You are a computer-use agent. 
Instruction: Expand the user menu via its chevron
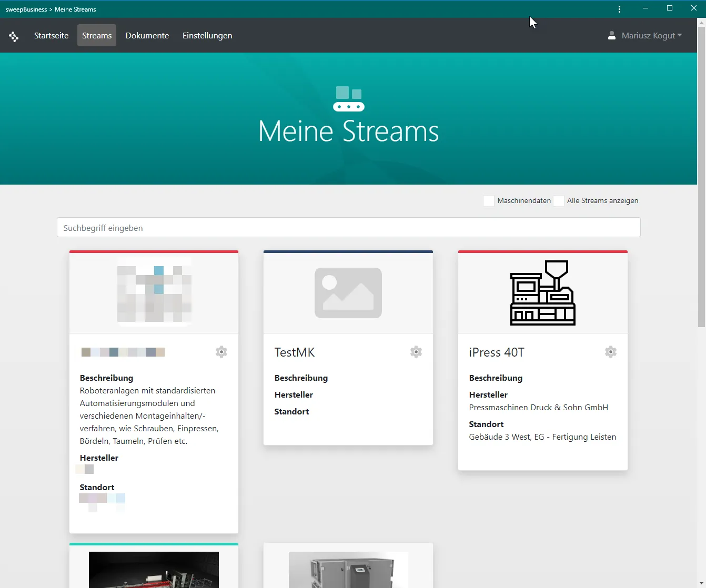click(x=680, y=36)
